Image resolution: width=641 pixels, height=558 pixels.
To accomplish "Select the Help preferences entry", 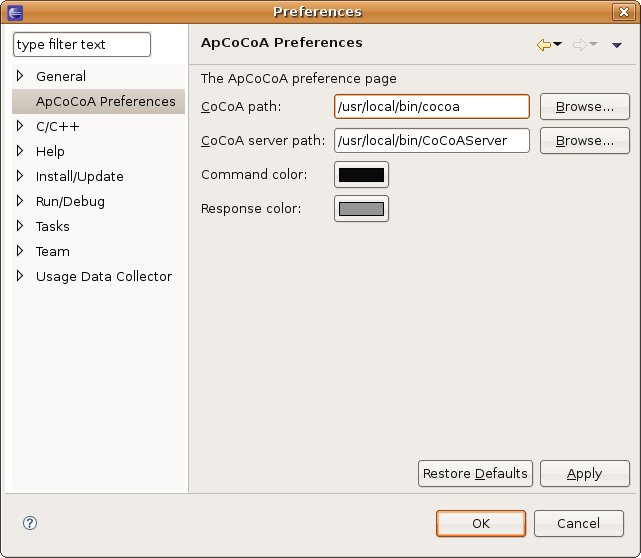I will click(50, 152).
